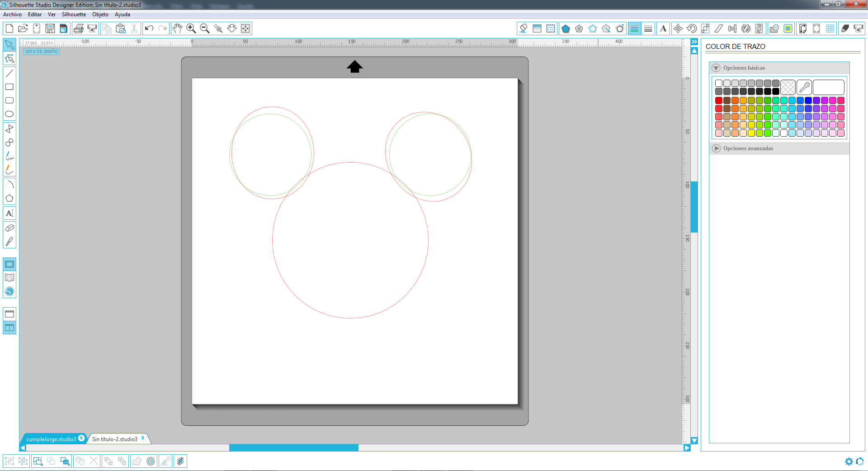The height and width of the screenshot is (471, 868).
Task: Open the Fill Pattern panel
Action: (551, 29)
